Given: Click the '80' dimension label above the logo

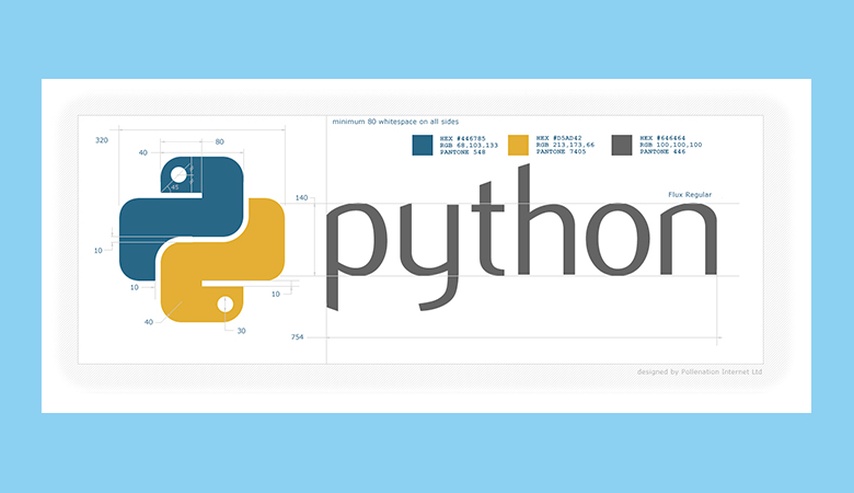Looking at the screenshot, I should tap(219, 142).
